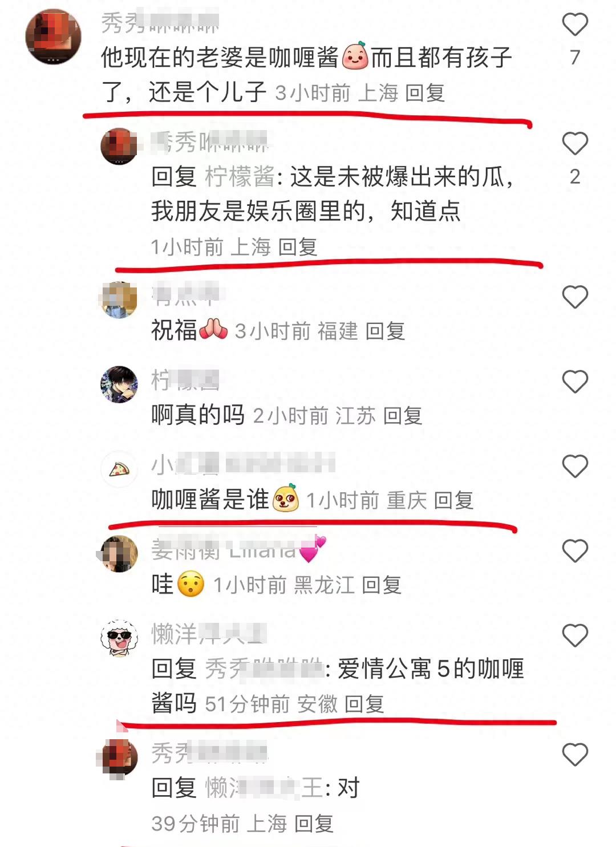Viewport: 616px width, 847px height.
Task: Tap 回复 on 啊真的吗 comment
Action: (x=403, y=416)
